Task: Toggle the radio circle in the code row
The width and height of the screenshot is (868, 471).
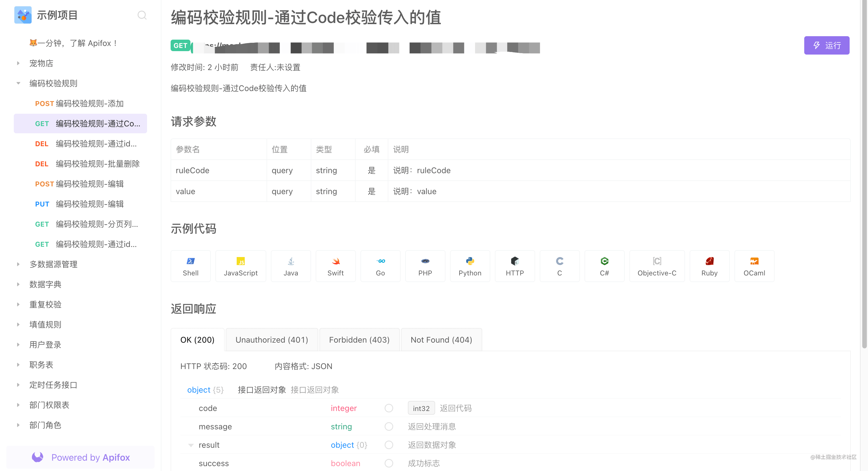Action: pos(389,408)
